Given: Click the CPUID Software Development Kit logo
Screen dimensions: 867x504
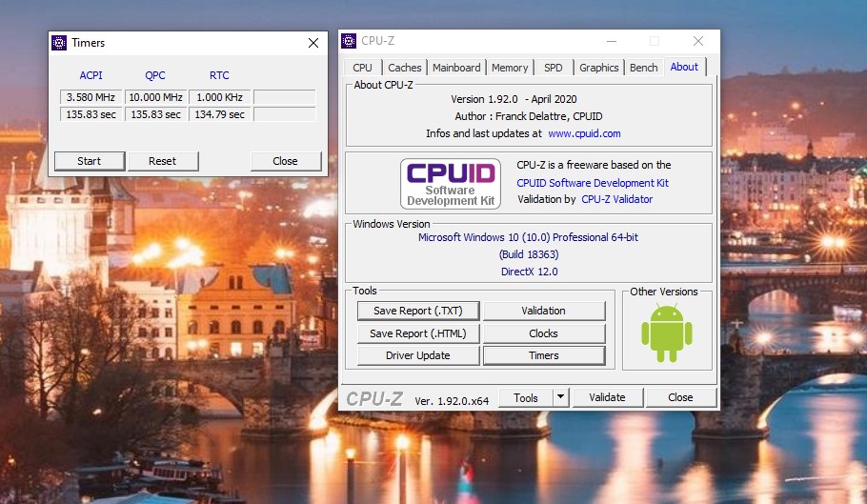Looking at the screenshot, I should [450, 184].
